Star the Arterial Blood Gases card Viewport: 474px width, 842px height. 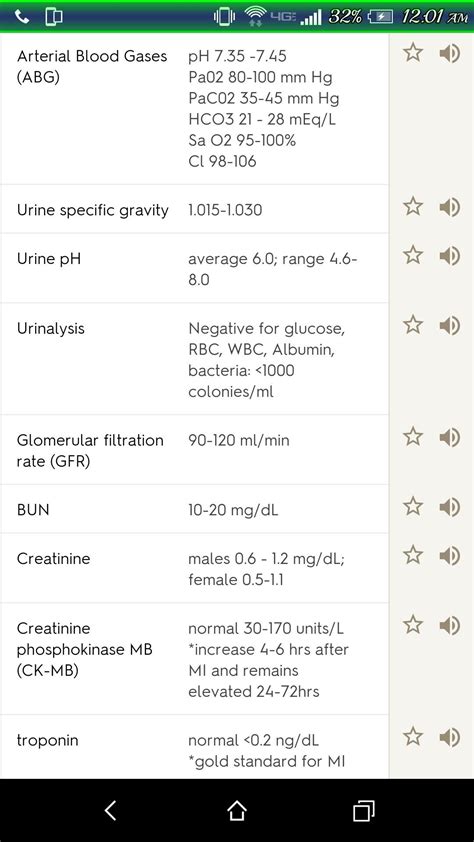(413, 53)
